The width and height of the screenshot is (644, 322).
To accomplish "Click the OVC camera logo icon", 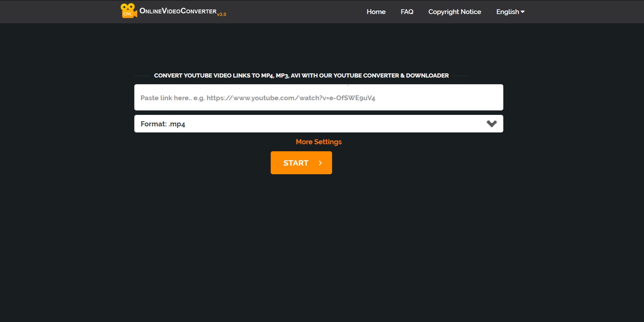I will point(128,11).
